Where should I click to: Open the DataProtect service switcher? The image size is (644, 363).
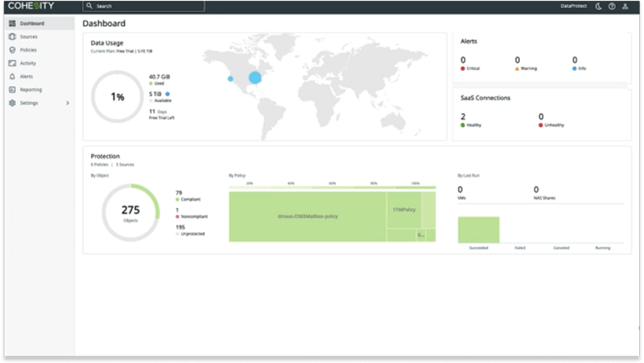point(573,6)
